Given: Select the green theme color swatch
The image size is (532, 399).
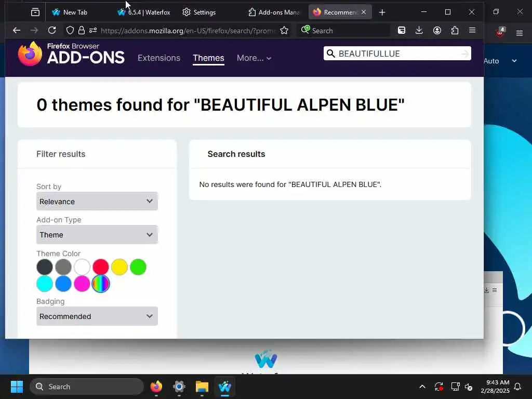Looking at the screenshot, I should (x=138, y=267).
